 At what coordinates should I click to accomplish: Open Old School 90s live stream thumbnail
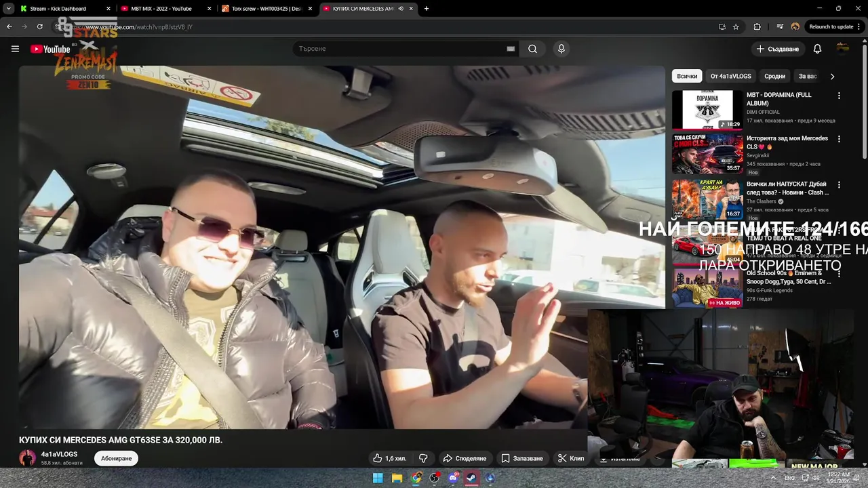click(x=707, y=289)
